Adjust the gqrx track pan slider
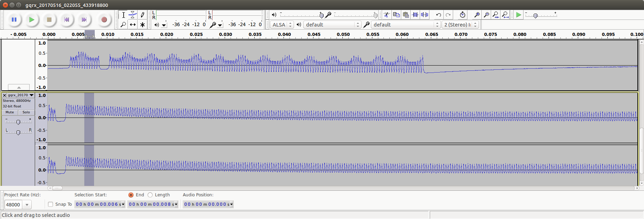Image resolution: width=644 pixels, height=219 pixels. coord(18,132)
